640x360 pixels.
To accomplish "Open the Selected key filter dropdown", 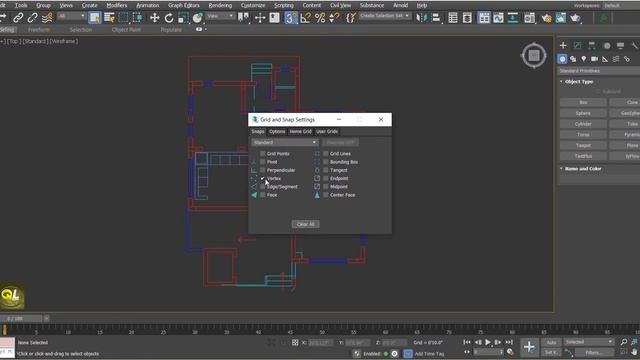I will pyautogui.click(x=589, y=342).
